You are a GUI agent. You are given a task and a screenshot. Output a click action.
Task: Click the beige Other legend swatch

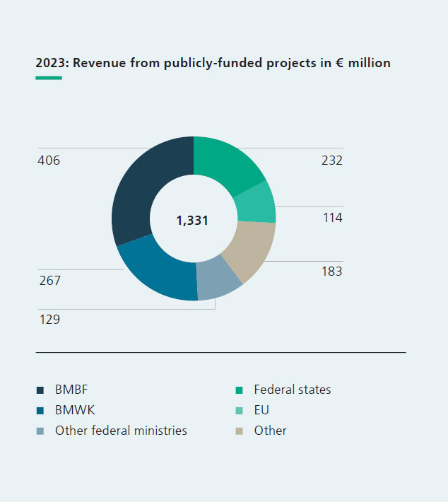coord(239,431)
